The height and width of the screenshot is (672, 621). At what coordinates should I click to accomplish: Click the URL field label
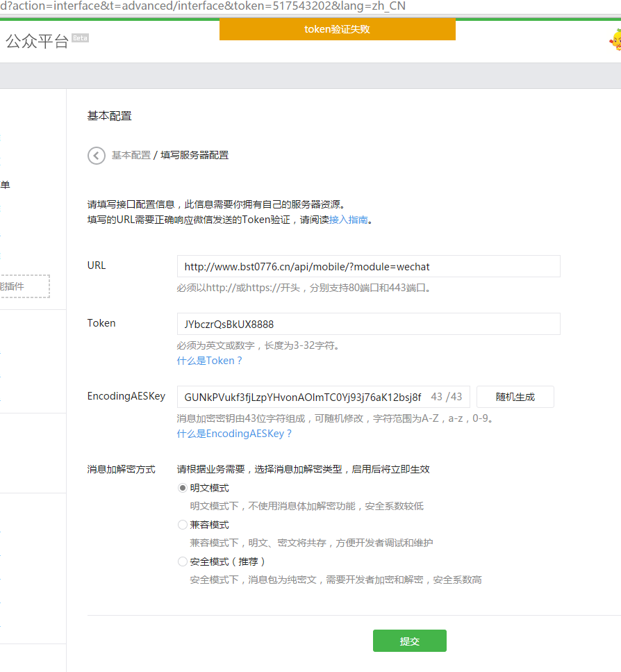[x=97, y=265]
